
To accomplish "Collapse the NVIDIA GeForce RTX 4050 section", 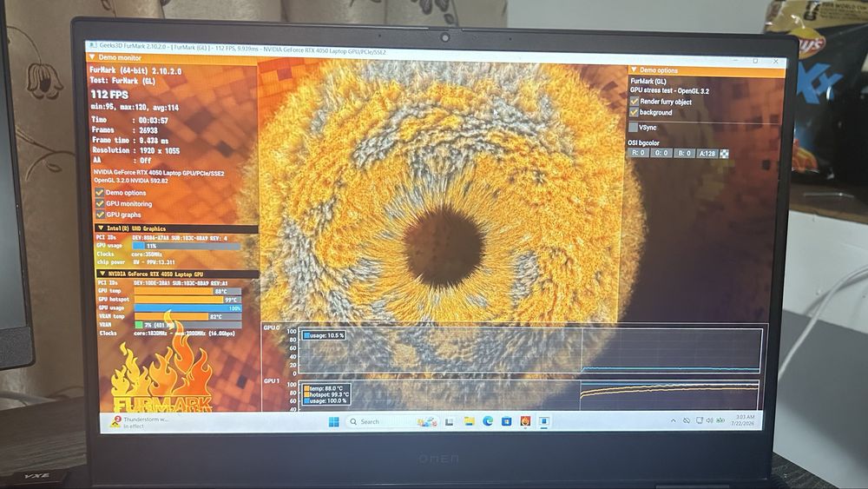I will (x=102, y=274).
